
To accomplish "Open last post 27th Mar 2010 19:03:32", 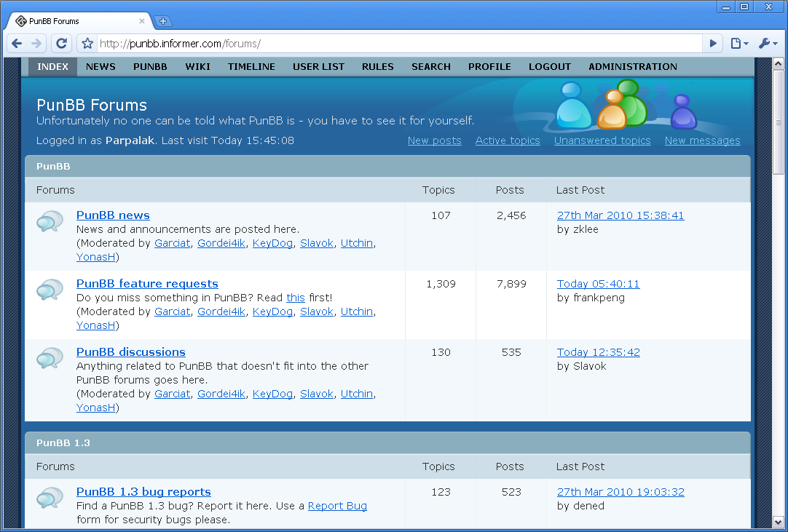I will click(x=620, y=492).
